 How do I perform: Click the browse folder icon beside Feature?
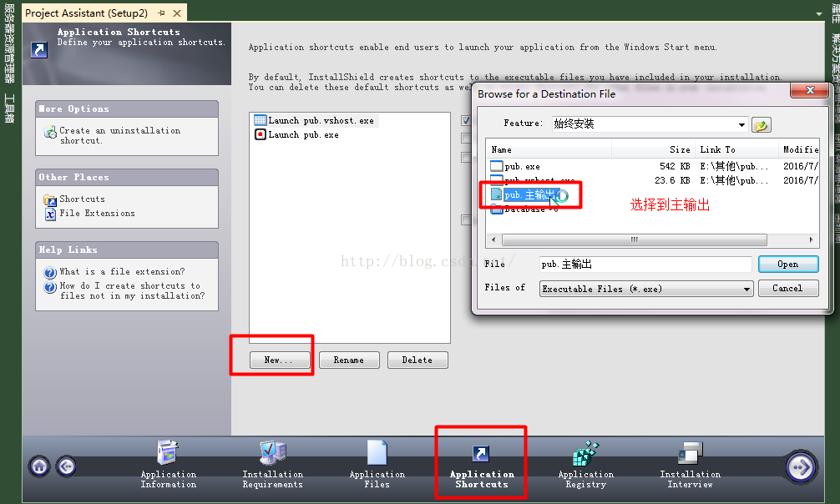coord(761,125)
